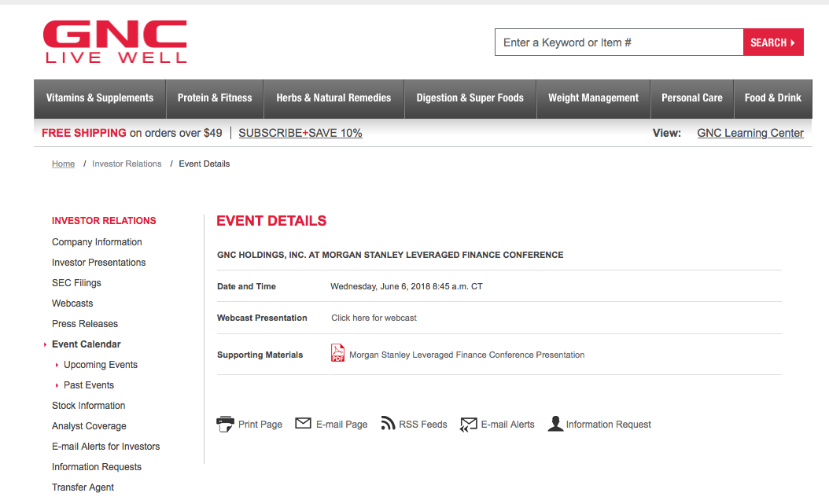
Task: Click the E-mail Alerts icon
Action: tap(470, 423)
